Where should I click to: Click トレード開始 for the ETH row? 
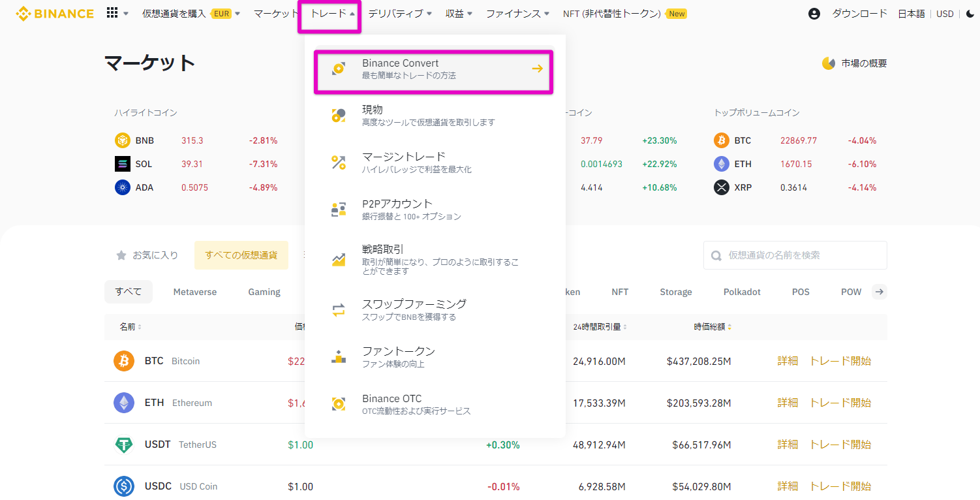(x=840, y=403)
